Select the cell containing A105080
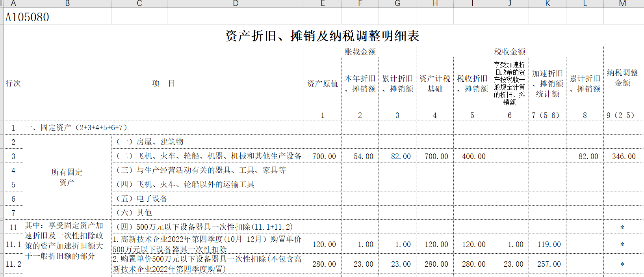 pyautogui.click(x=28, y=17)
